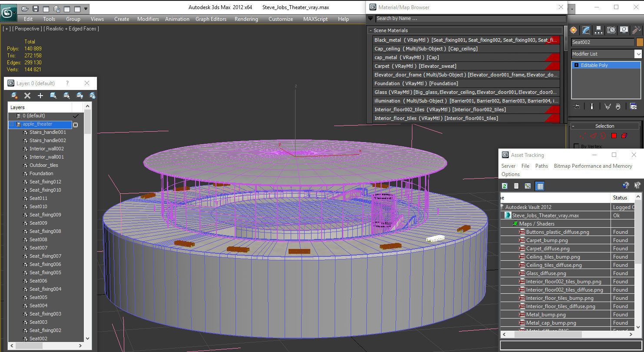Open the Edit menu
The width and height of the screenshot is (644, 352).
tap(28, 19)
